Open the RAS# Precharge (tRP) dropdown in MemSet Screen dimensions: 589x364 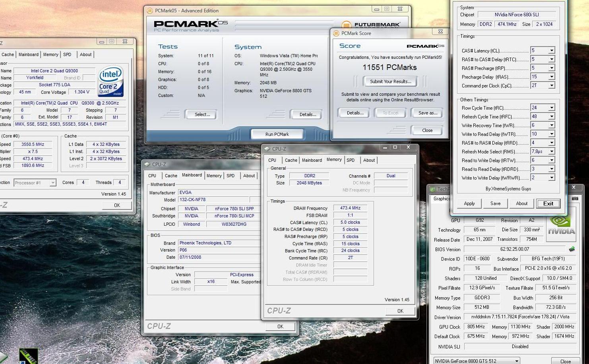(551, 68)
